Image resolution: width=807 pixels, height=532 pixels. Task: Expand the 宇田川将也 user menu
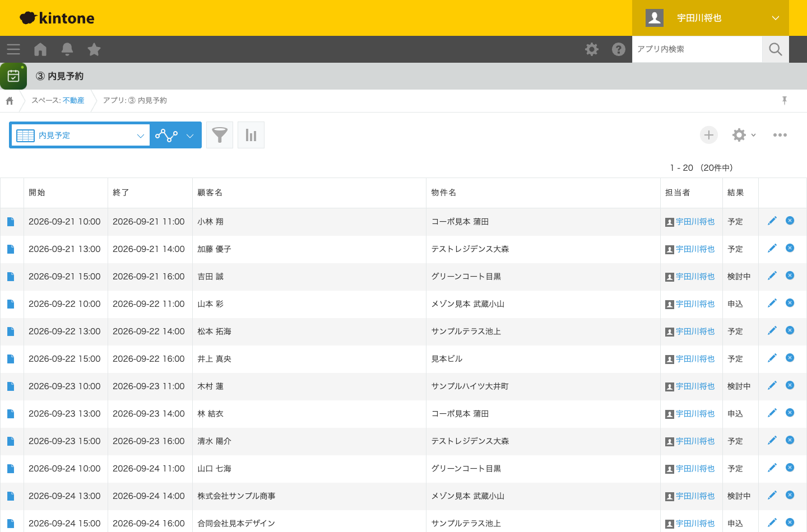(x=711, y=18)
